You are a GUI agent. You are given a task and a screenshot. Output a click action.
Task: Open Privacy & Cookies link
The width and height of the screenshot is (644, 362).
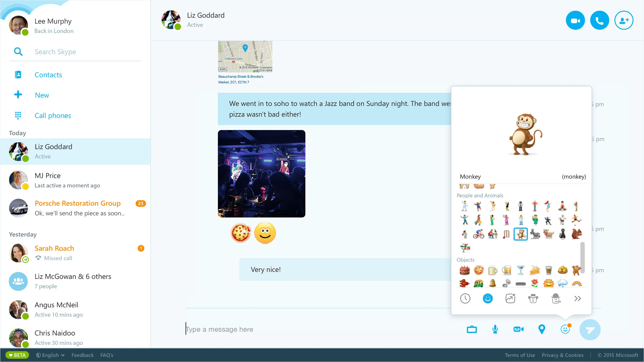pos(562,355)
